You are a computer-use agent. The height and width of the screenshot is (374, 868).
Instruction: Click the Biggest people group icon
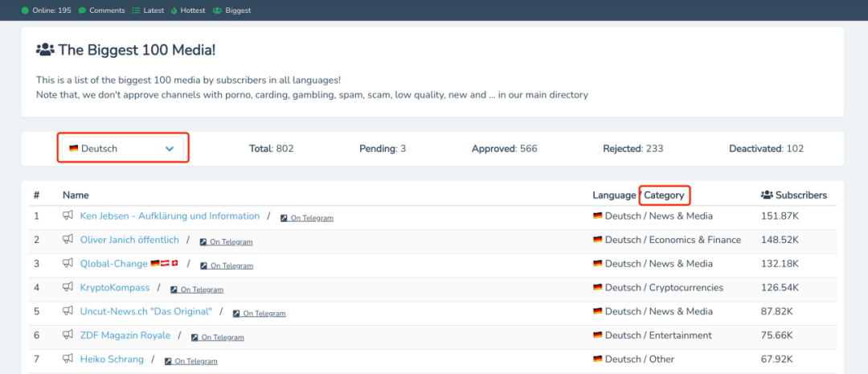(x=217, y=10)
